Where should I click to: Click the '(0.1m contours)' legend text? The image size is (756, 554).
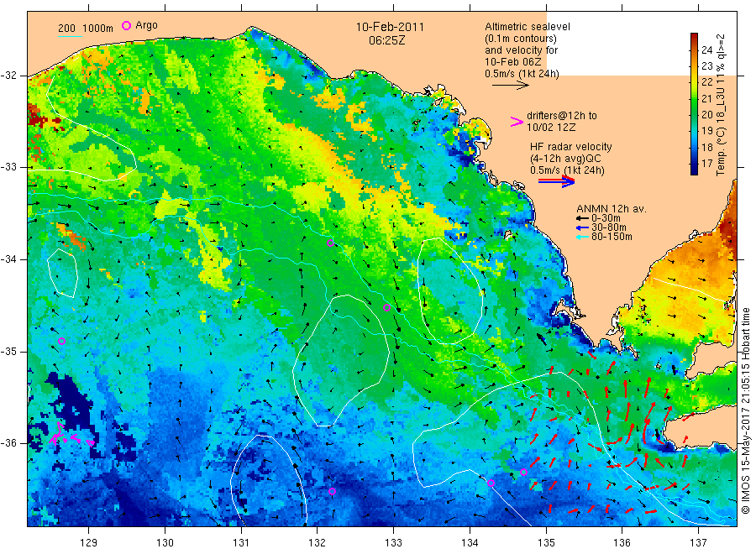tap(521, 39)
